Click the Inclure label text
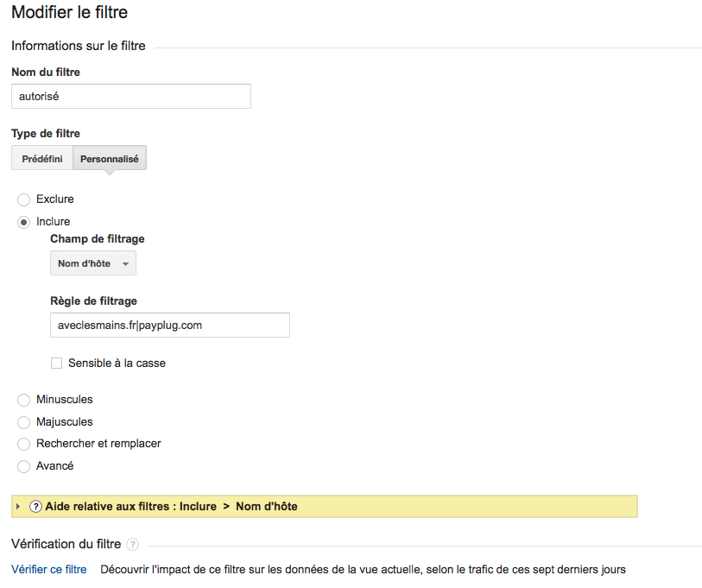 click(x=54, y=222)
